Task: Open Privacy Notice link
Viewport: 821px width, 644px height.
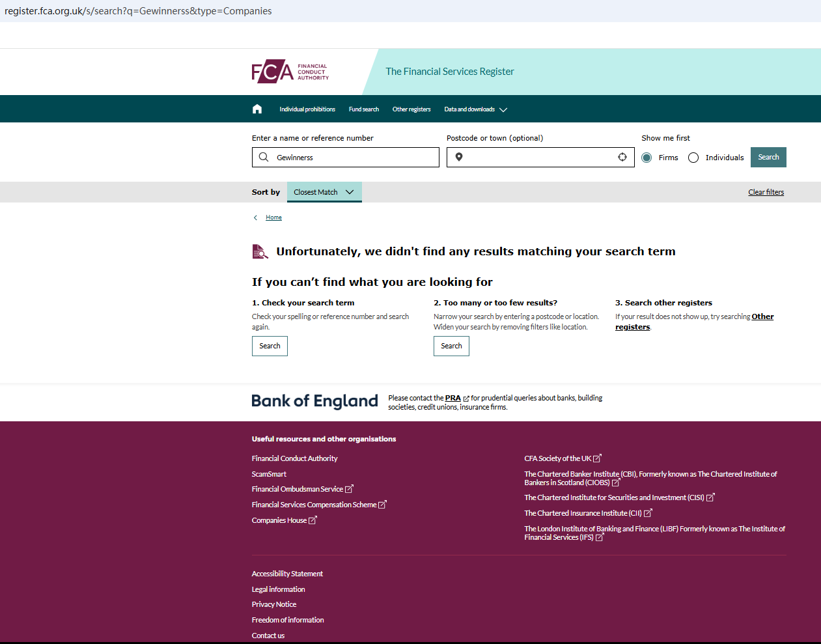Action: pos(274,604)
